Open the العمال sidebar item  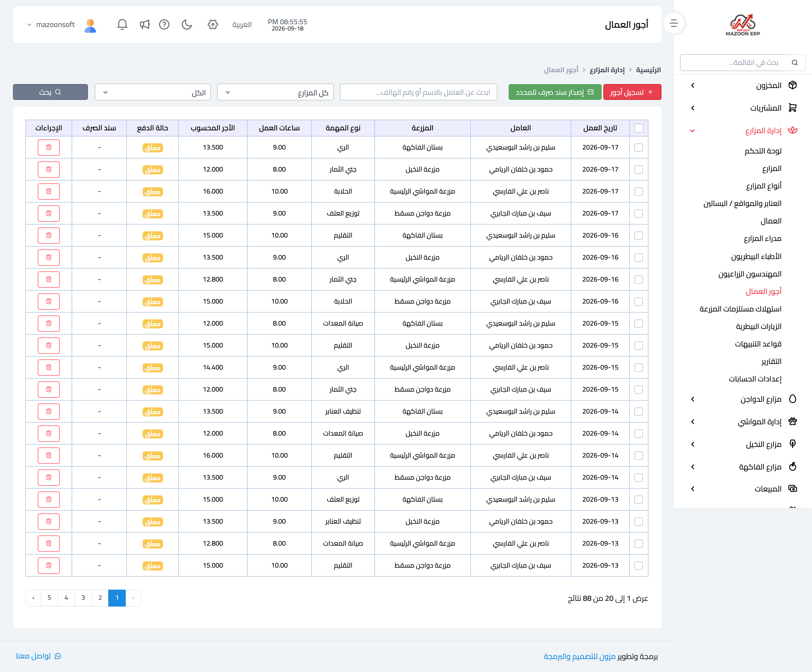pyautogui.click(x=771, y=221)
